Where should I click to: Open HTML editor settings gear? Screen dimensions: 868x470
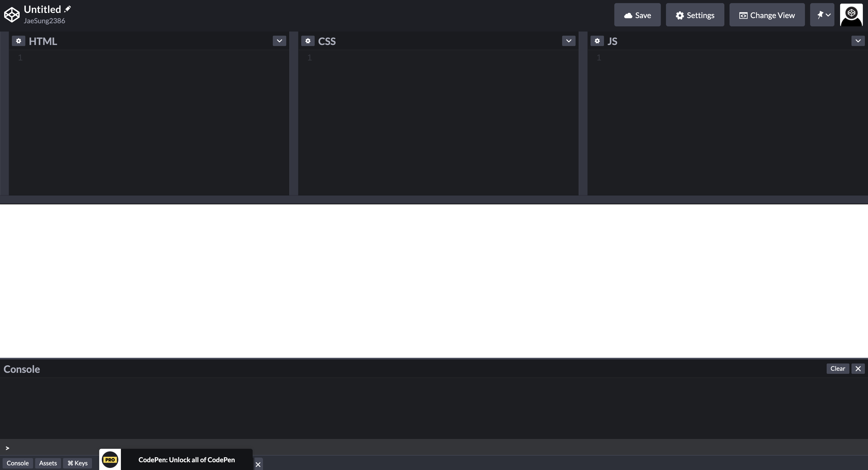point(19,41)
